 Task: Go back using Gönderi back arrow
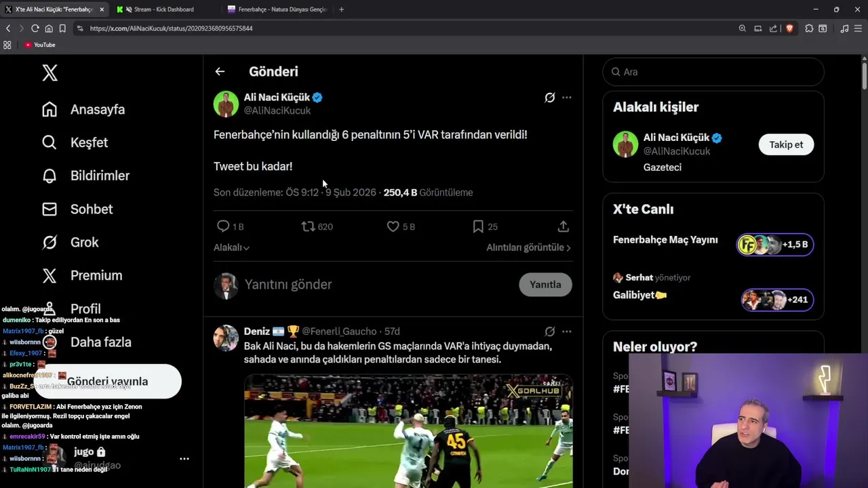[x=220, y=71]
